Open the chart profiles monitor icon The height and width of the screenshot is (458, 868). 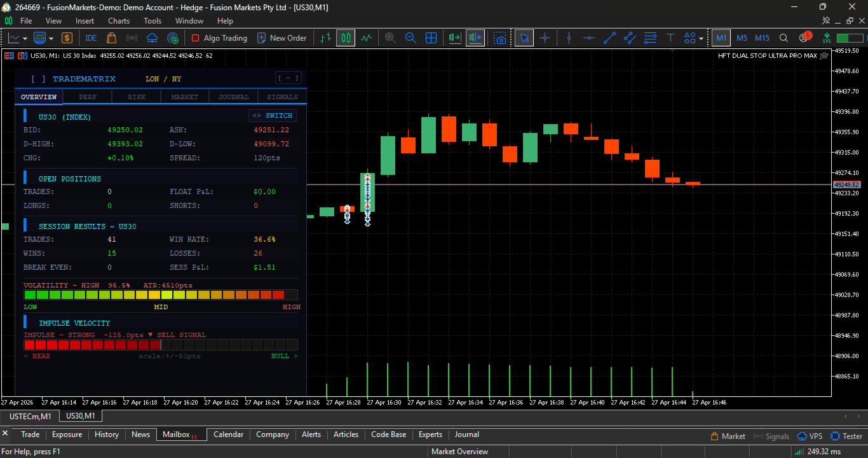tap(40, 38)
